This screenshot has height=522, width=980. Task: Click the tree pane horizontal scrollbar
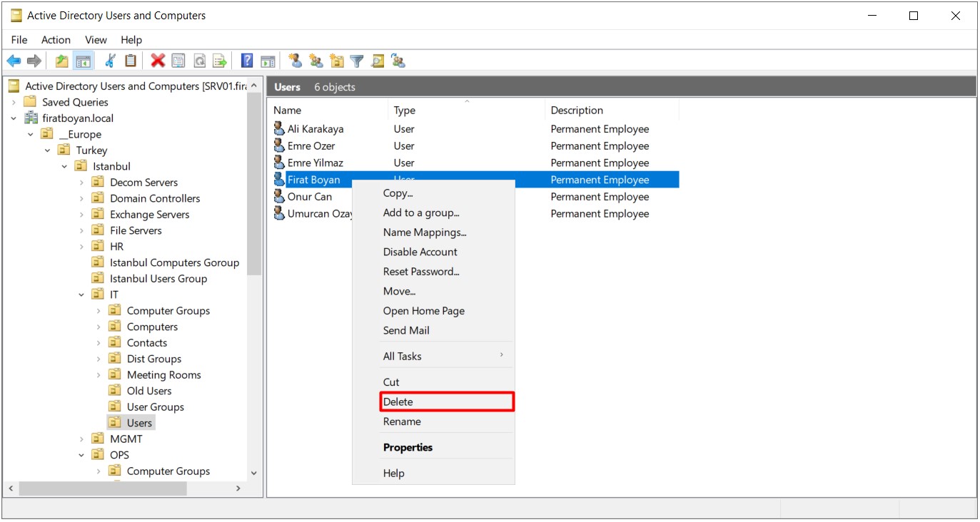point(102,488)
